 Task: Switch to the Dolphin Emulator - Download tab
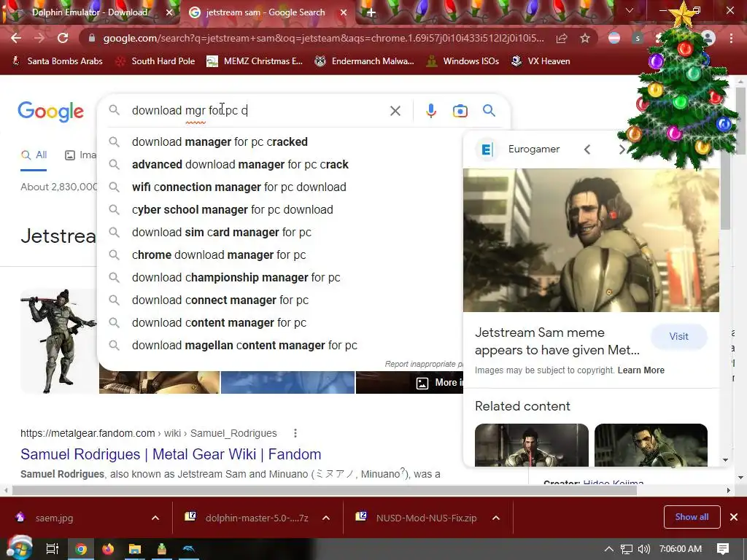tap(90, 13)
